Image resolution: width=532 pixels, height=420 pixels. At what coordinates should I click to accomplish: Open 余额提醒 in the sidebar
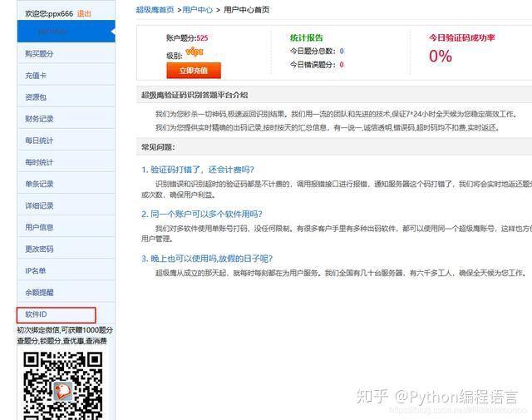tap(66, 293)
